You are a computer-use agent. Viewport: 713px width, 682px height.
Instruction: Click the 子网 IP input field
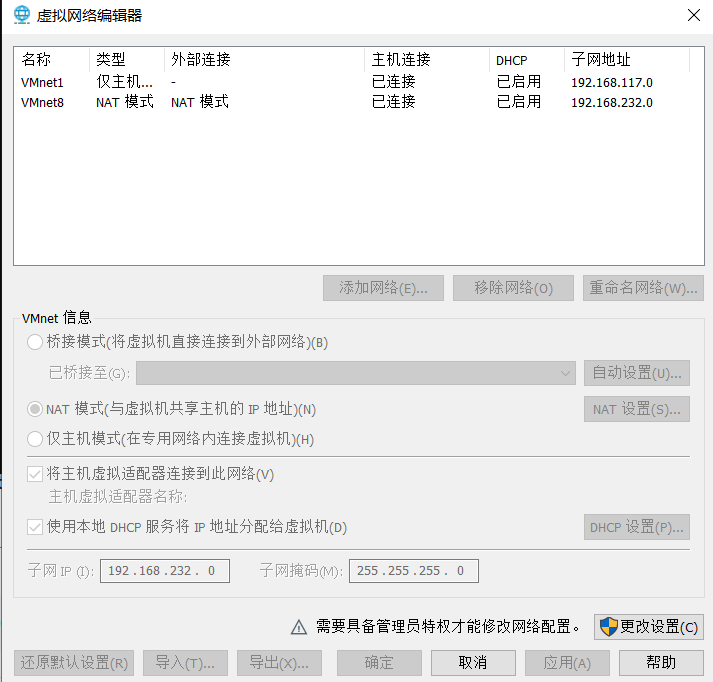pos(165,571)
